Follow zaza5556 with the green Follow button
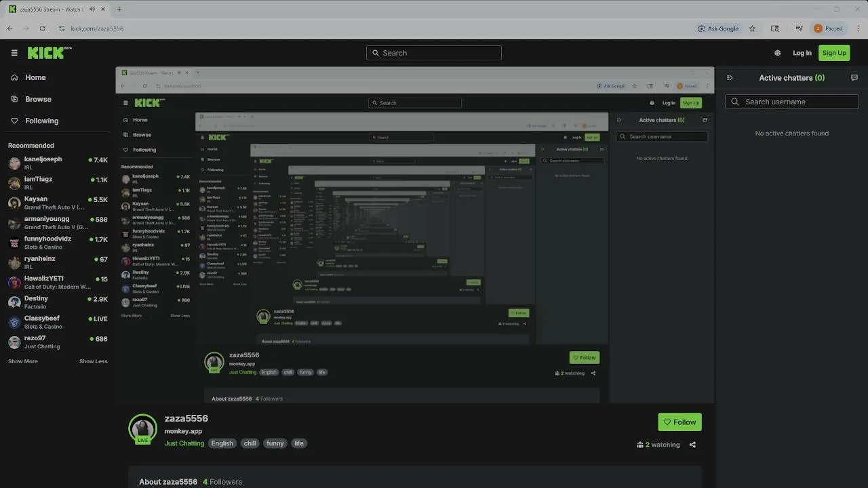 coord(679,422)
